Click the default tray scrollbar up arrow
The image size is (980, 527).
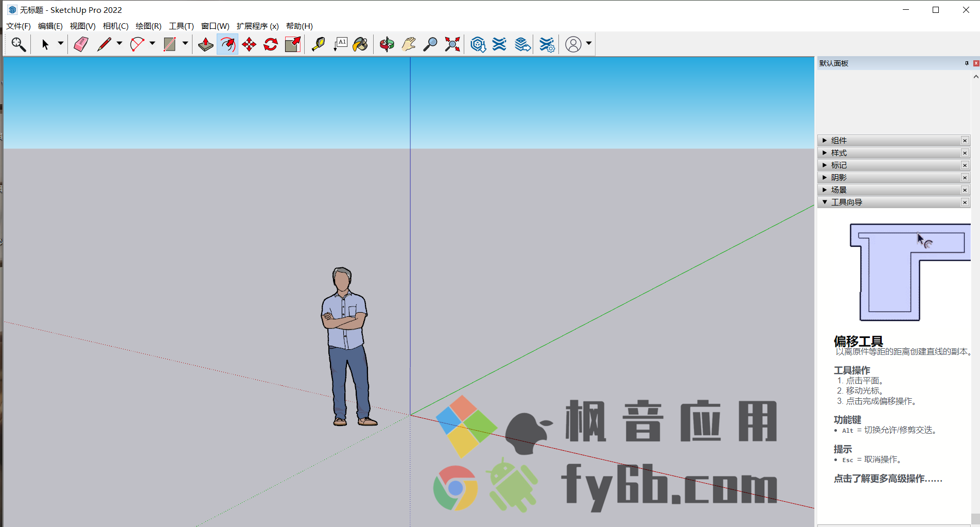tap(976, 76)
